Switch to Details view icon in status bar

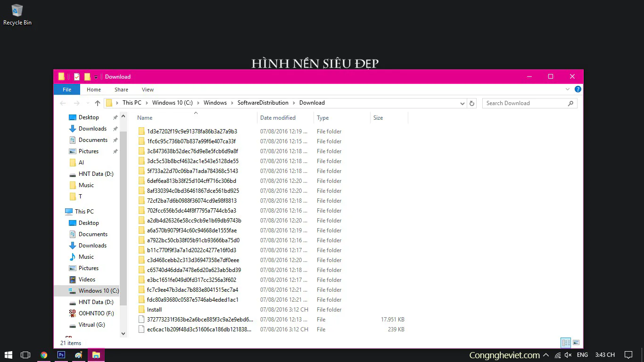pyautogui.click(x=566, y=343)
